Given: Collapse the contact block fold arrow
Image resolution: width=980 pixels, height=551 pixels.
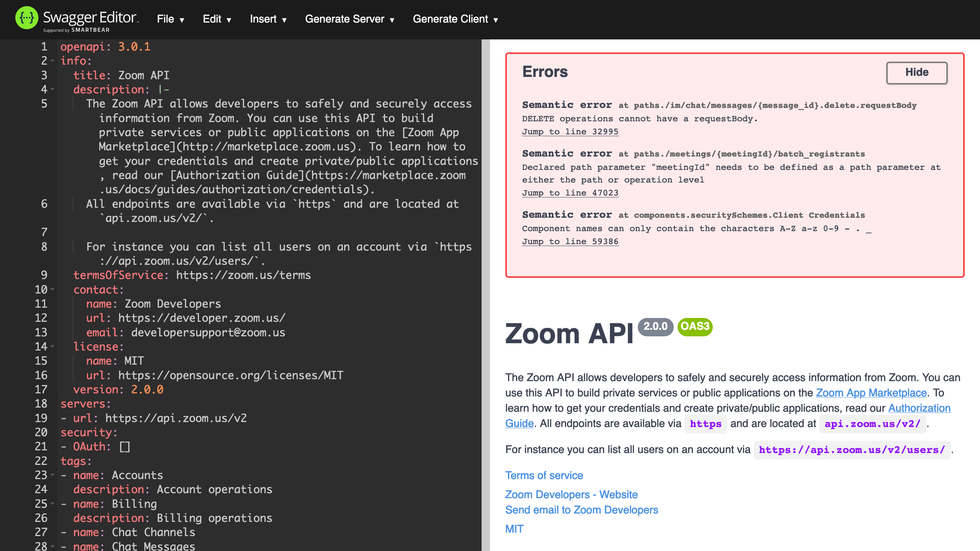Looking at the screenshot, I should coord(53,289).
